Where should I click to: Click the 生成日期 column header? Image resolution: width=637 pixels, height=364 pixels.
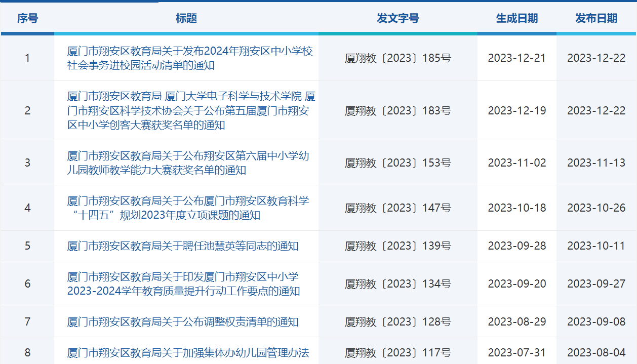click(x=517, y=19)
